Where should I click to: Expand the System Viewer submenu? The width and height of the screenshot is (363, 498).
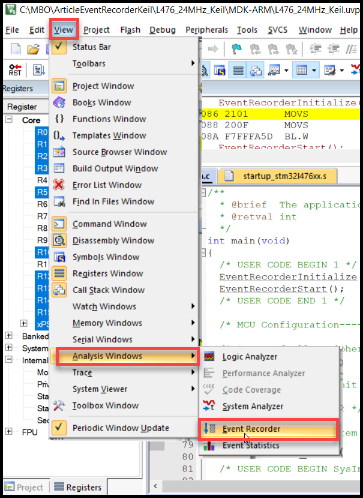tap(123, 389)
